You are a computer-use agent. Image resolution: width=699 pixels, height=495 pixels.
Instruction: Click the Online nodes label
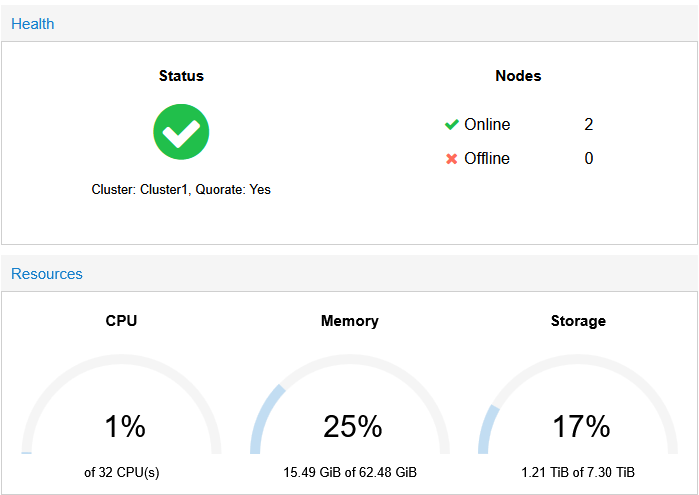[x=487, y=125]
